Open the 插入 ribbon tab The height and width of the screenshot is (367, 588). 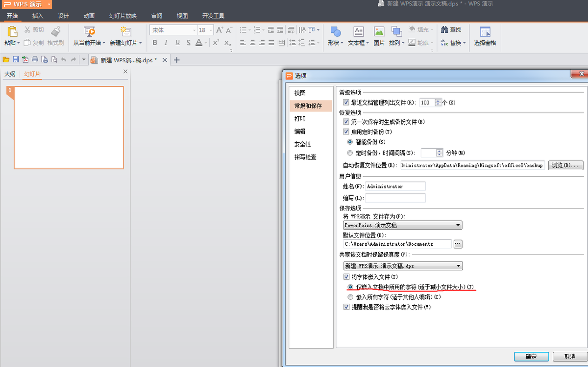38,16
